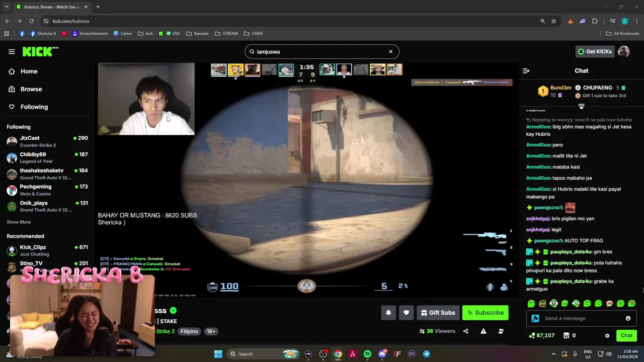Screen dimensions: 644x362
Task: Open the channel shop icon
Action: (566, 336)
